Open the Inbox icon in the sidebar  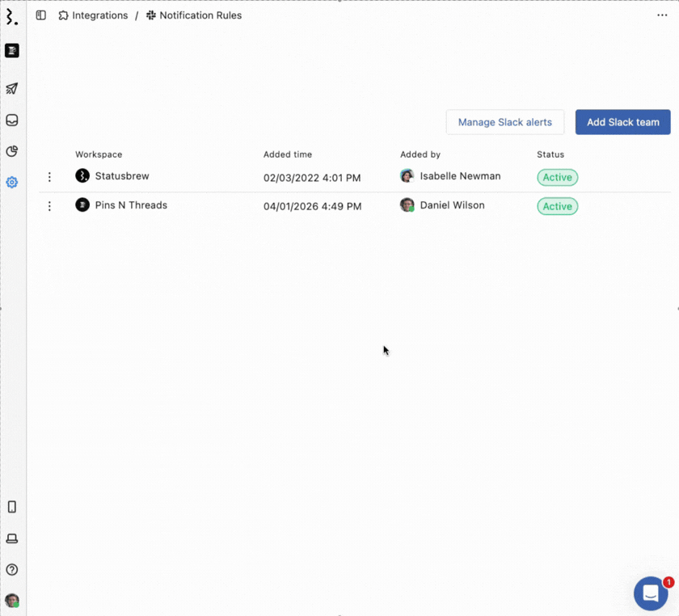[11, 120]
